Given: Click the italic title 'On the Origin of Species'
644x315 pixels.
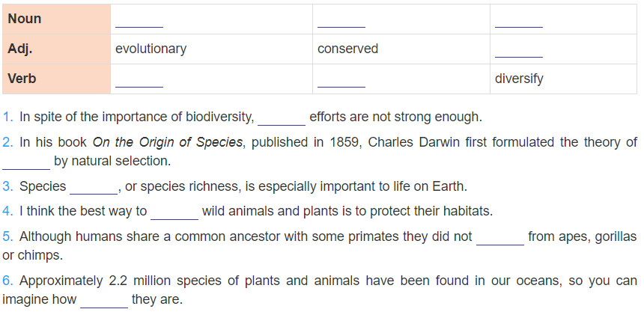Looking at the screenshot, I should [168, 142].
